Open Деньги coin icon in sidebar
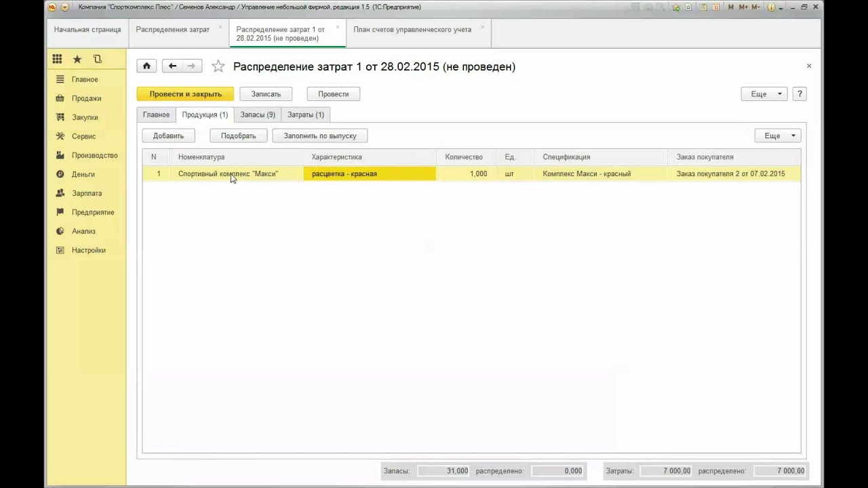 60,174
